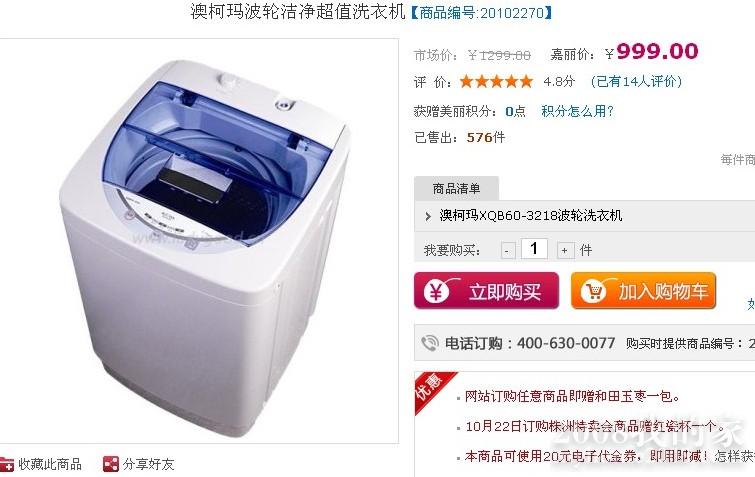Image resolution: width=755 pixels, height=477 pixels.
Task: Click the five-star rating icons
Action: [x=496, y=81]
